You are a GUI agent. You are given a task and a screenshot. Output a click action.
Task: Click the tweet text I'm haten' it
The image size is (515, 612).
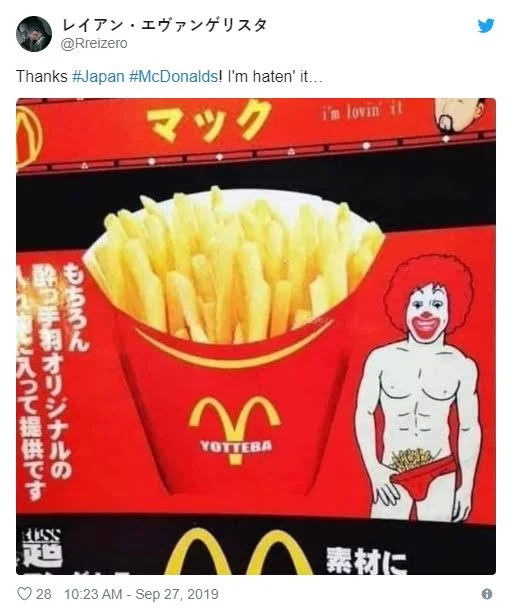click(275, 76)
